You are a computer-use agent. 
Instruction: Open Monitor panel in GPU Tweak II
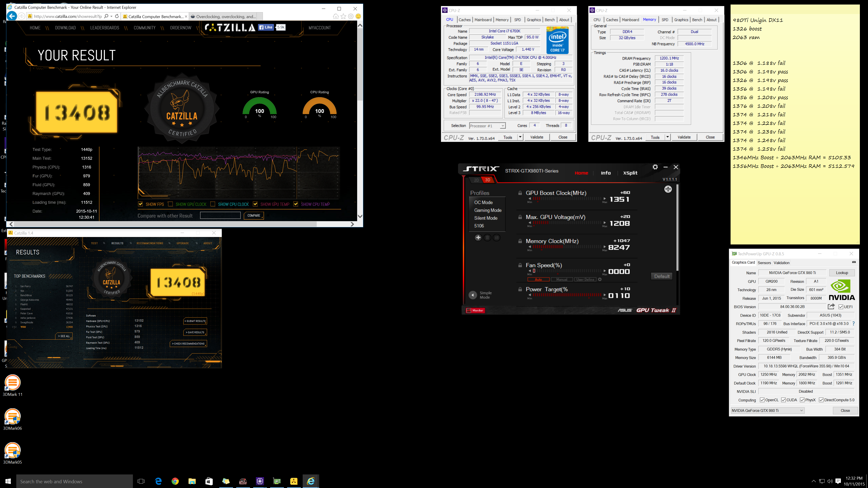click(475, 310)
